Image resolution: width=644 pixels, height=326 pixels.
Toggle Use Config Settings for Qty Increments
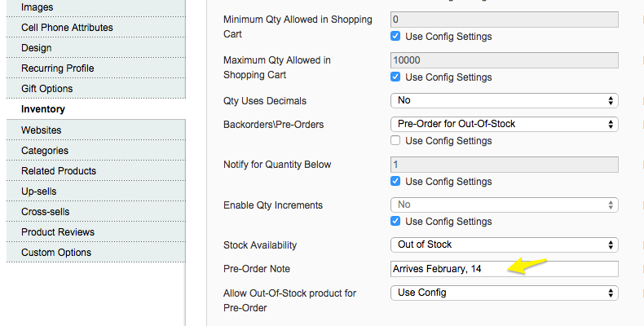[395, 222]
